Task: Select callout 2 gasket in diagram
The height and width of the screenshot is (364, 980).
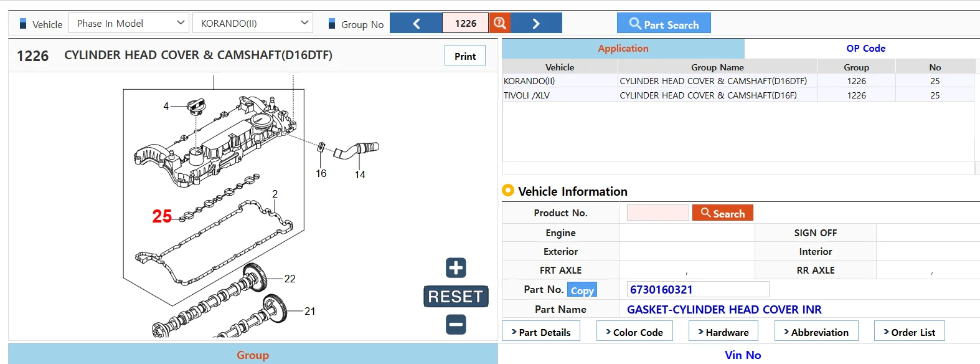Action: coord(275,194)
